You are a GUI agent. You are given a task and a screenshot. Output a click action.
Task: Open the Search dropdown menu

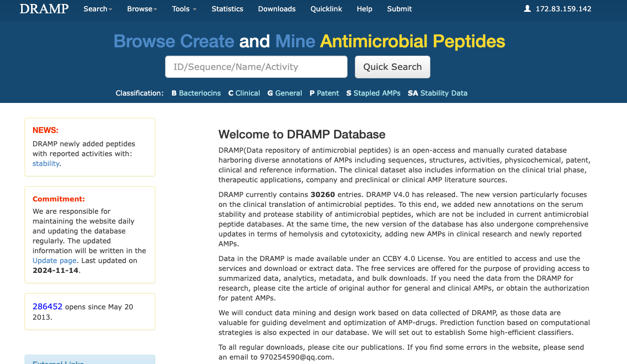coord(98,9)
